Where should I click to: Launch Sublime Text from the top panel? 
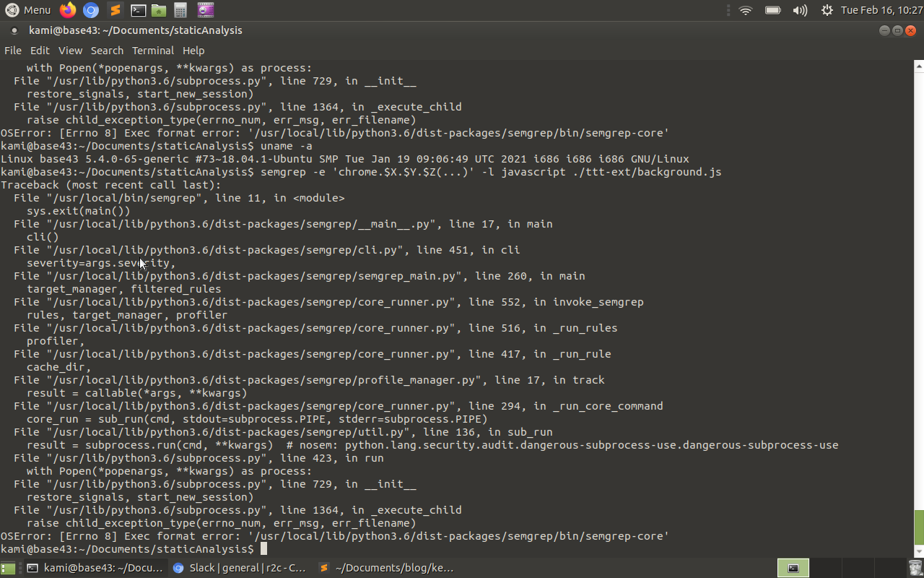[115, 10]
